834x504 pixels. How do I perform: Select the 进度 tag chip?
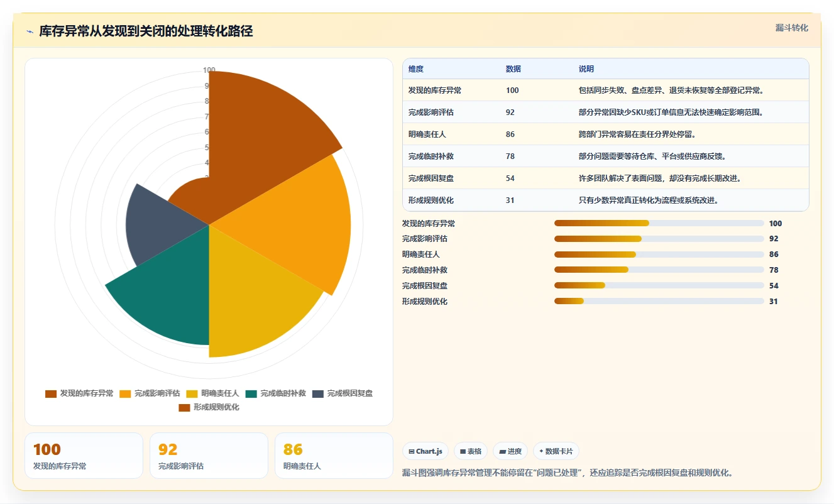[x=510, y=451]
